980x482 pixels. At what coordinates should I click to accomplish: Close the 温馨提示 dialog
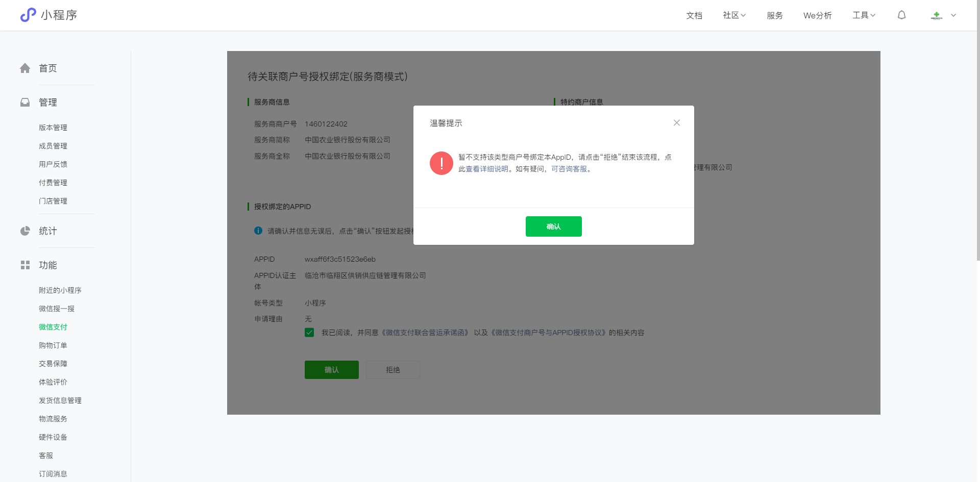[x=677, y=123]
